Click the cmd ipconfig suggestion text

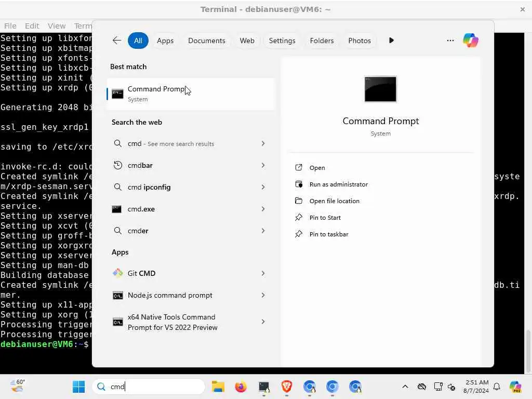pyautogui.click(x=149, y=187)
